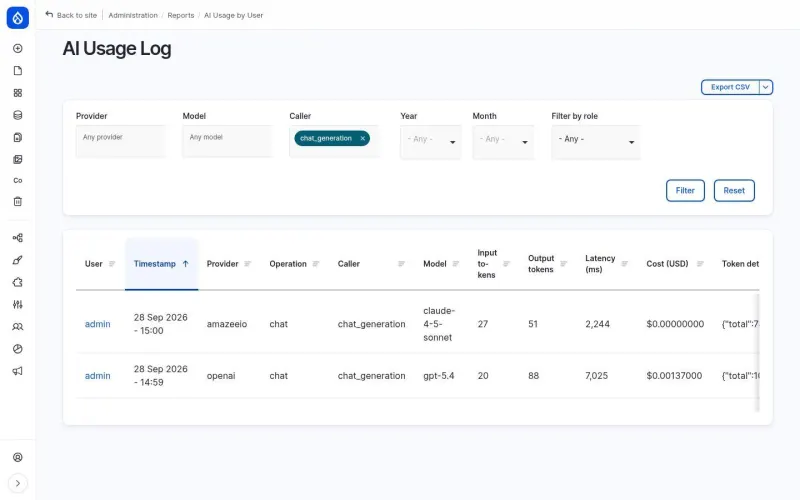Select the 'amazeeio' provider cell
The height and width of the screenshot is (500, 800).
227,324
